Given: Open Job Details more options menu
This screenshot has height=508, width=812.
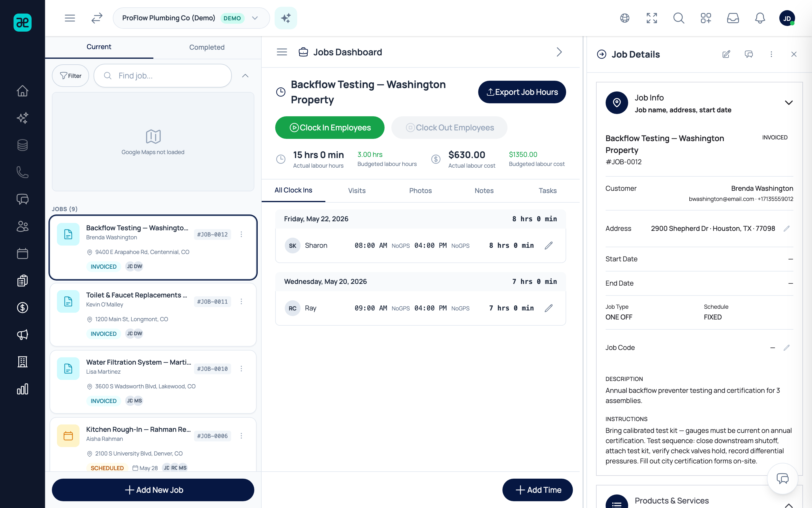Looking at the screenshot, I should 771,54.
